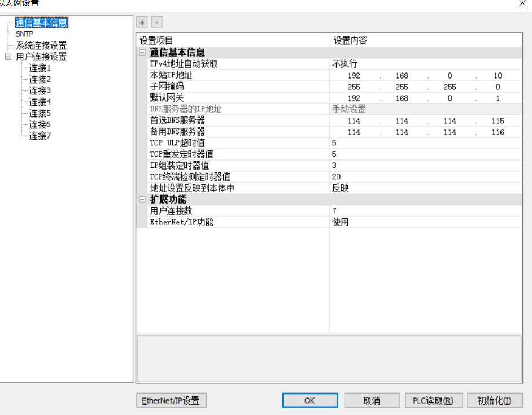Click last octet of 本站IP地址
The height and width of the screenshot is (415, 532).
(x=498, y=75)
